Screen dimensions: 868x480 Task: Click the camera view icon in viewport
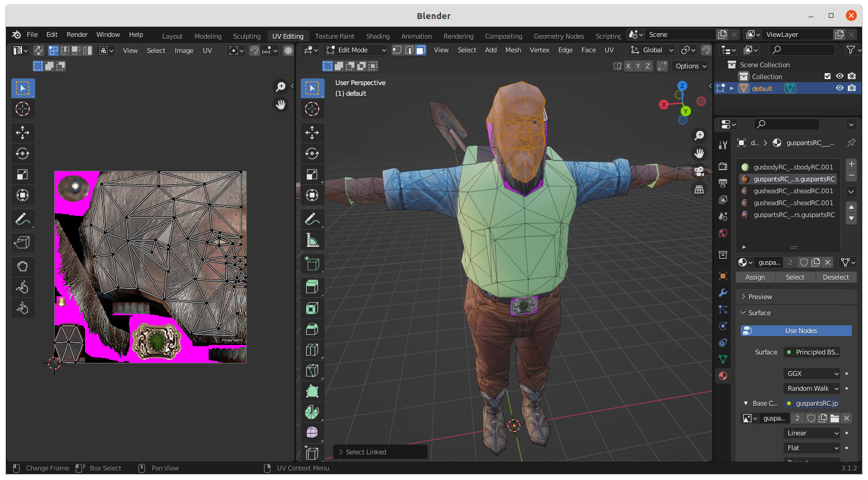click(699, 171)
